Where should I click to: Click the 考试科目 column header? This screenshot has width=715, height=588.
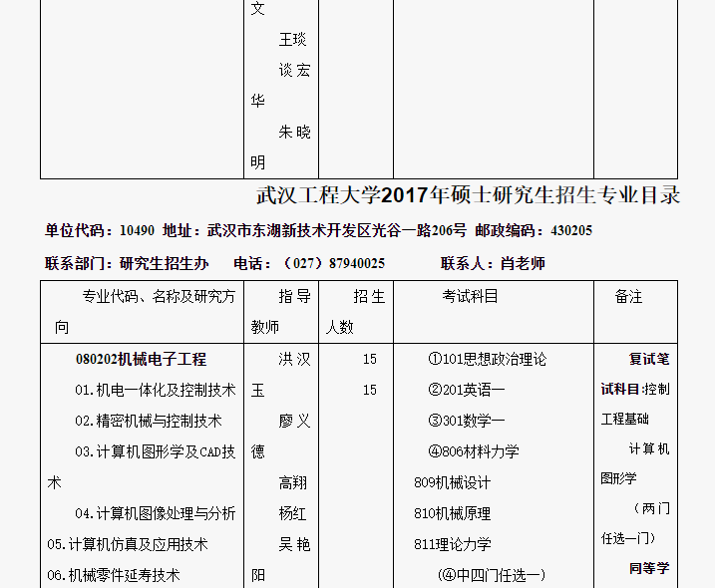(470, 296)
